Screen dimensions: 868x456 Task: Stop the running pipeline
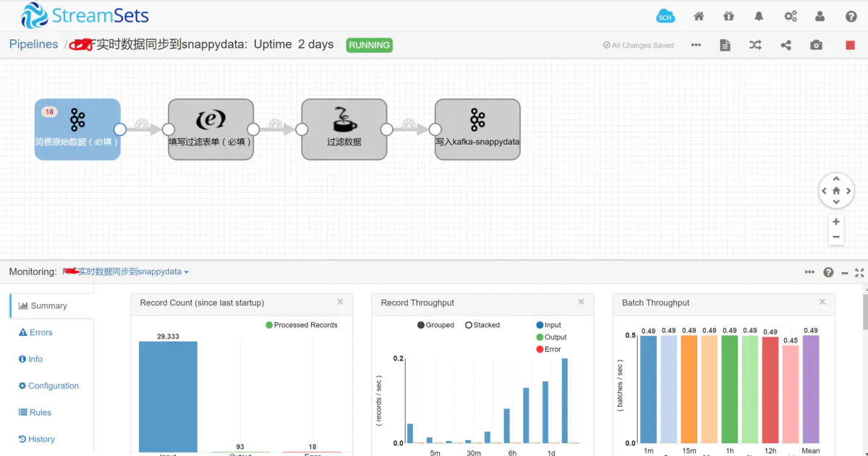pos(851,45)
